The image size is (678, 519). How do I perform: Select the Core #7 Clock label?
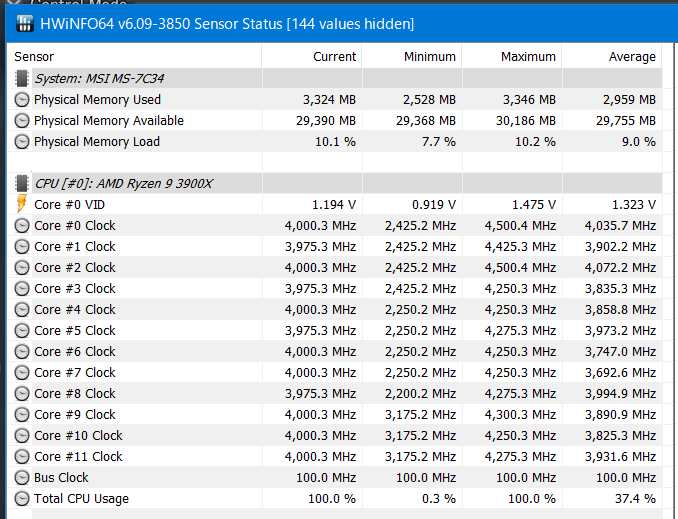[x=75, y=373]
